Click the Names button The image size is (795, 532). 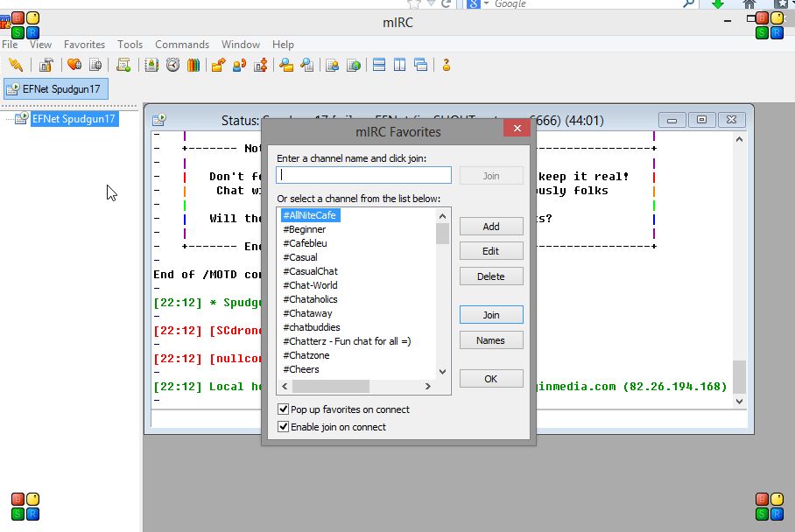point(491,340)
